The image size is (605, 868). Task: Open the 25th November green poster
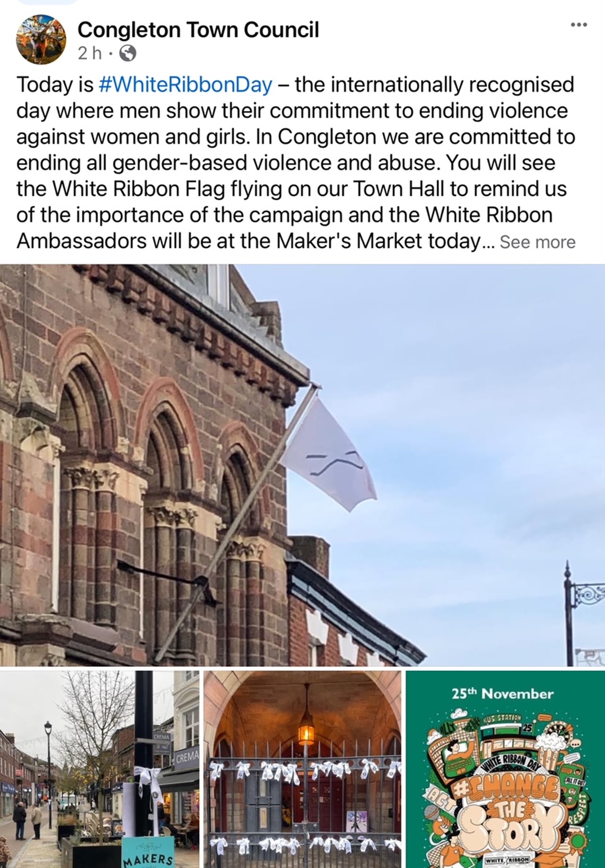[x=505, y=769]
